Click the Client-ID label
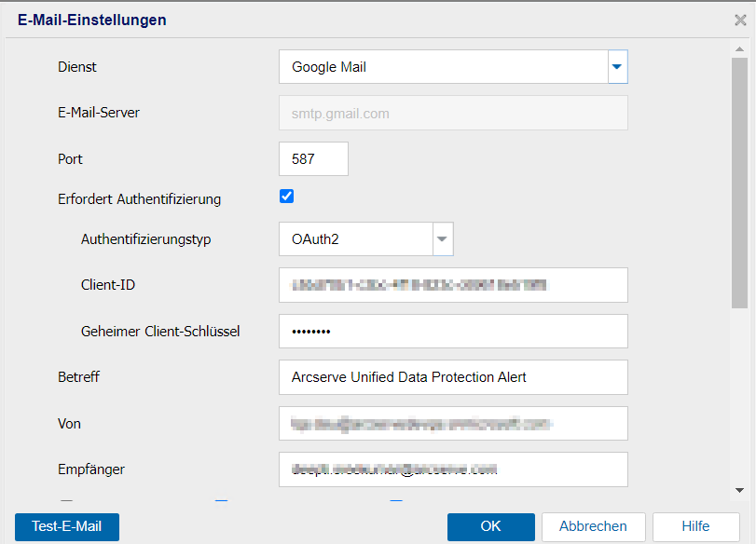 pyautogui.click(x=108, y=285)
